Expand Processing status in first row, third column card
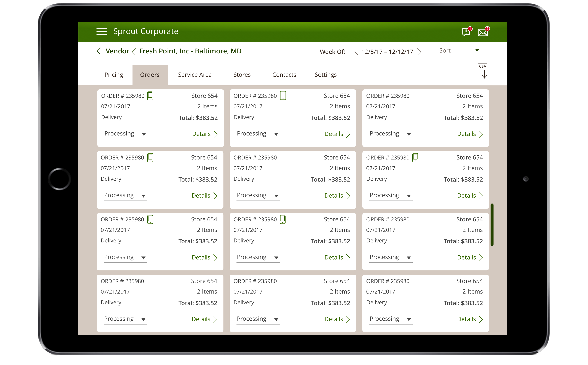The width and height of the screenshot is (588, 365). pyautogui.click(x=391, y=134)
